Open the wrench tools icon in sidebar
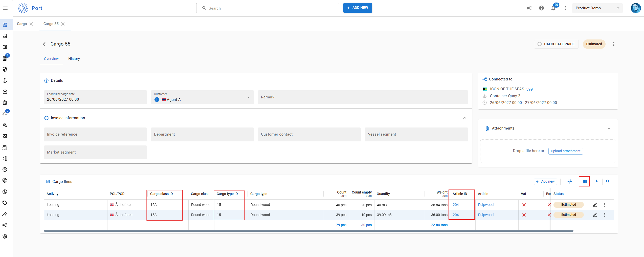Screen dimensions: 644x257 (x=5, y=125)
